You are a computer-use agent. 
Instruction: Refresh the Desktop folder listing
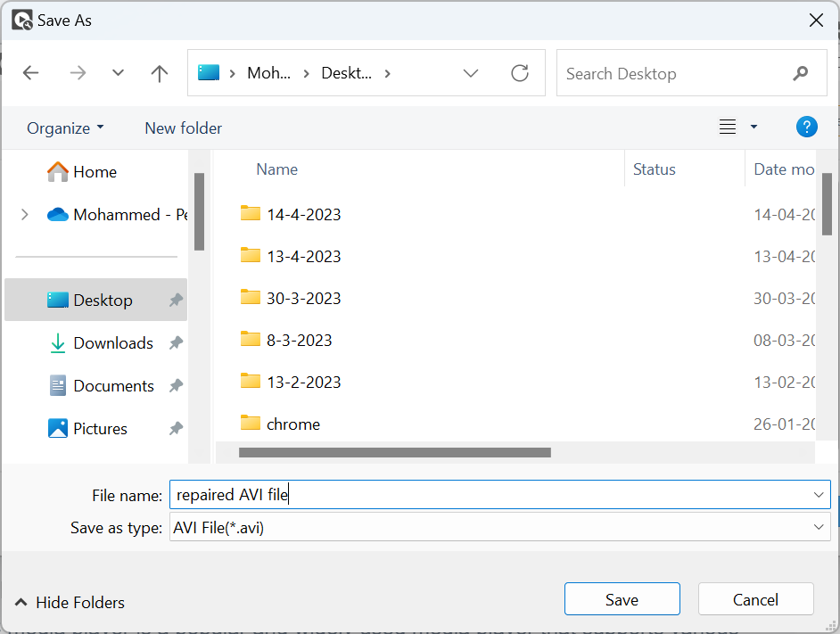[x=520, y=73]
